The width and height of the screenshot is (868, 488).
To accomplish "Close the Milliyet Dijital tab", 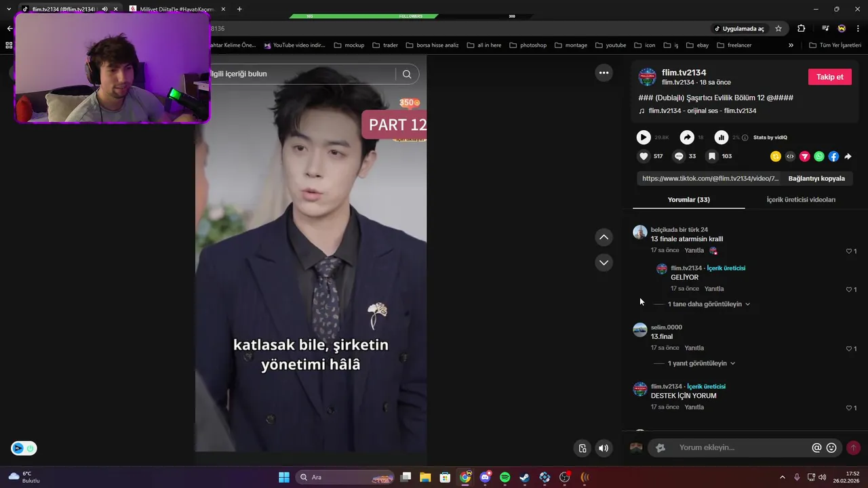I will coord(223,9).
